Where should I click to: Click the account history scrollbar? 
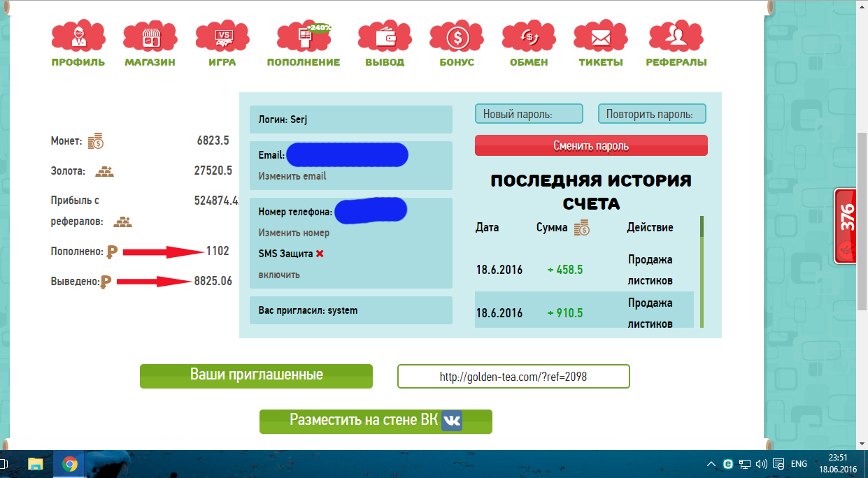click(702, 271)
